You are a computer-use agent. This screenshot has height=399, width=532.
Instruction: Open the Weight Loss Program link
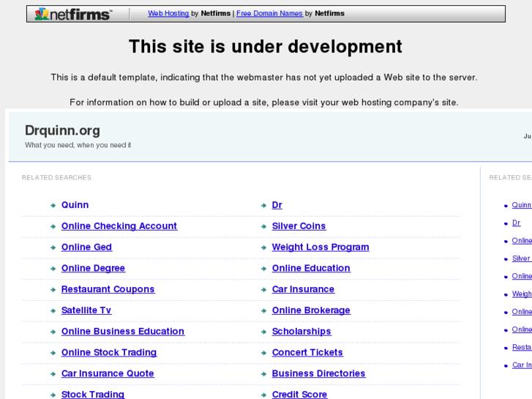321,247
